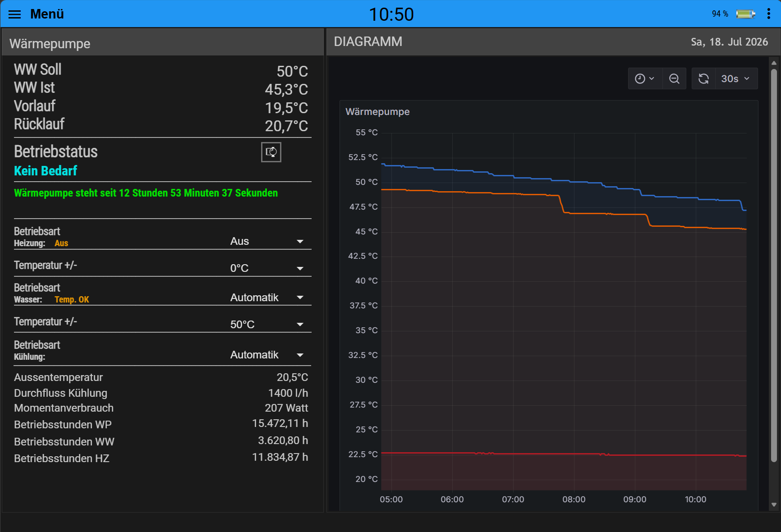Screen dimensions: 781x532
Task: Click the 08:00 marker on chart axis
Action: point(574,500)
